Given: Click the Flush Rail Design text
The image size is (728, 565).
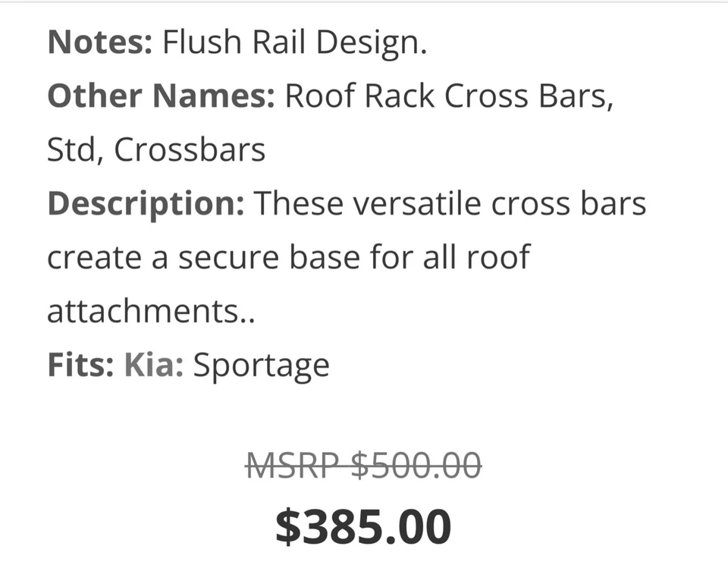Looking at the screenshot, I should 295,42.
